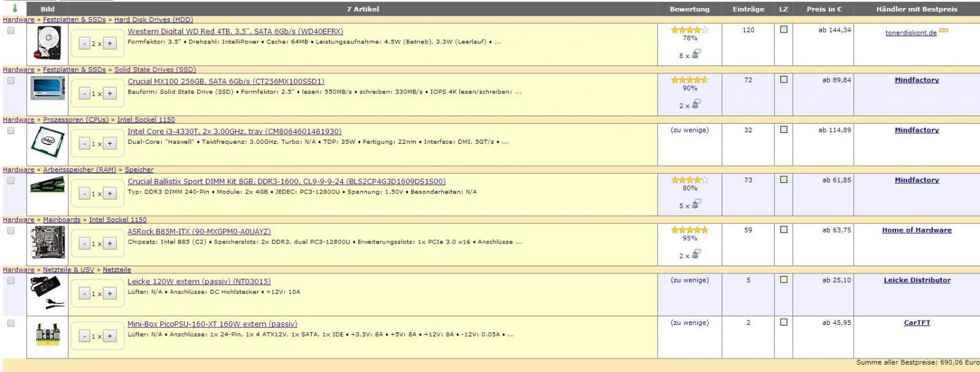Increase quantity of Leicke 120W adapter
Screen dimensions: 980x372
point(110,294)
